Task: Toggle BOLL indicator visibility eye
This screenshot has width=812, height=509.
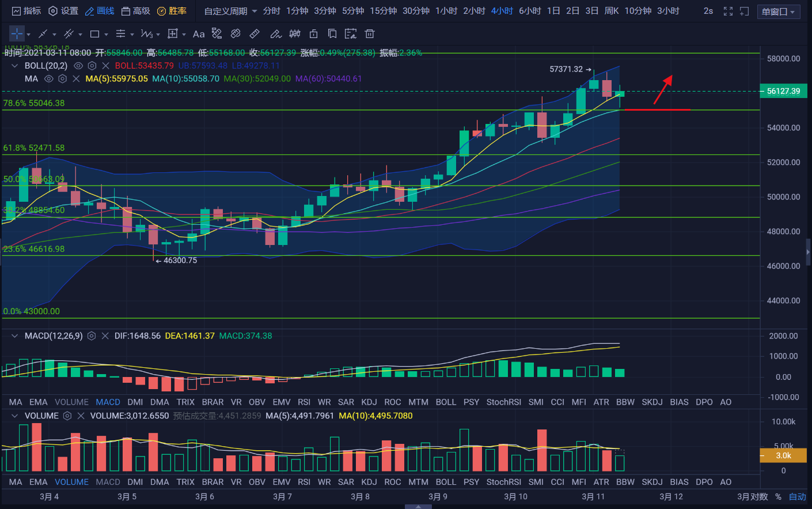Action: coord(78,66)
